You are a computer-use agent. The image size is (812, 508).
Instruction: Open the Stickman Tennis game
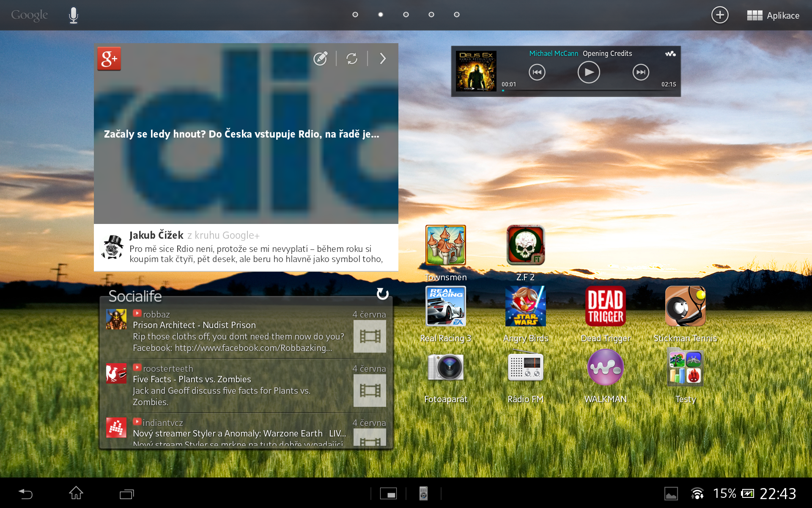tap(685, 306)
